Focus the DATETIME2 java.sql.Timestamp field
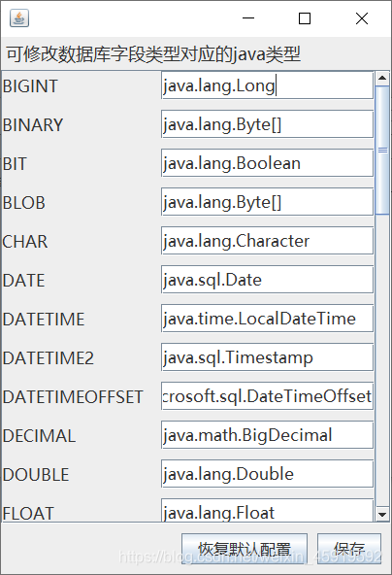Image resolution: width=392 pixels, height=575 pixels. pos(267,357)
